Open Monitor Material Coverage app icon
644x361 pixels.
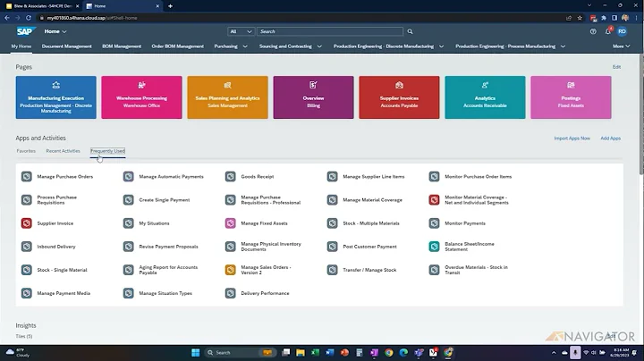[434, 200]
